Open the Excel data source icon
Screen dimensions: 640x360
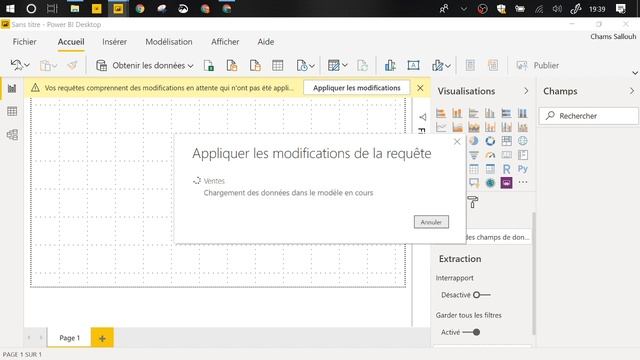[x=209, y=65]
